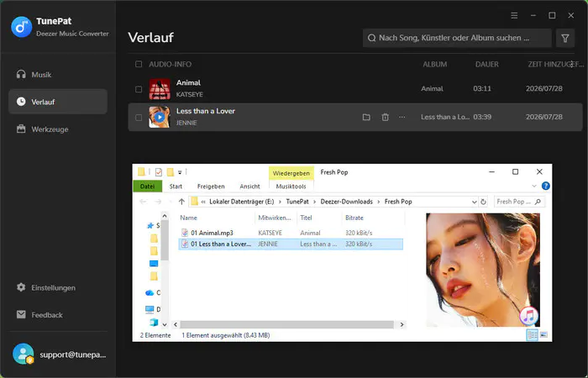Click KATSEYE artist name in Verlauf
Screen dimensions: 588x378
189,94
